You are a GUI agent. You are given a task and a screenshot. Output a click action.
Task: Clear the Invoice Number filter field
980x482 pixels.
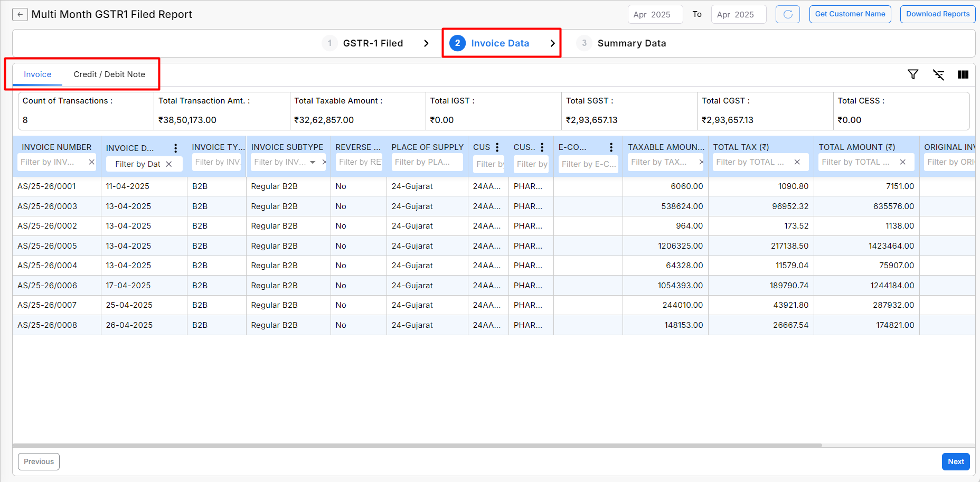click(x=91, y=162)
